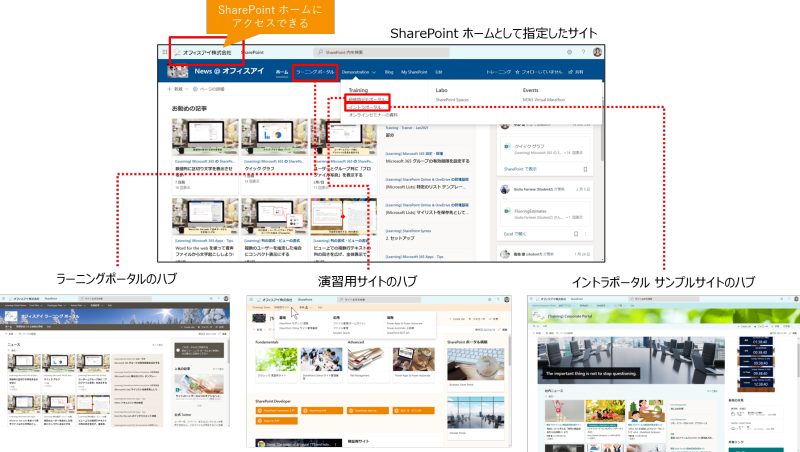The image size is (800, 452).
Task: Open ページの詳細 in News command bar
Action: (208, 89)
